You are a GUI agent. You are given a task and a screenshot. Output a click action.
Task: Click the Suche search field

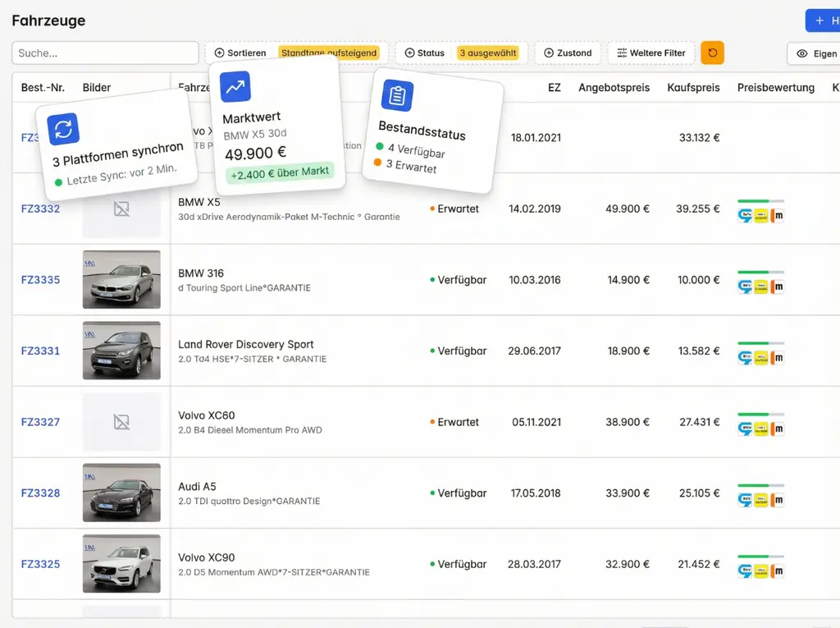pos(105,53)
